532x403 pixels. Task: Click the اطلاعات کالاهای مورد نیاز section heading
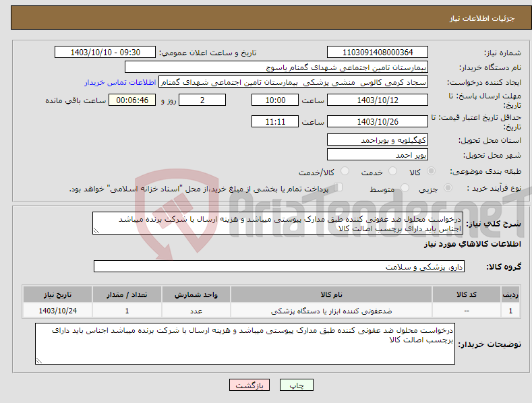pyautogui.click(x=472, y=244)
